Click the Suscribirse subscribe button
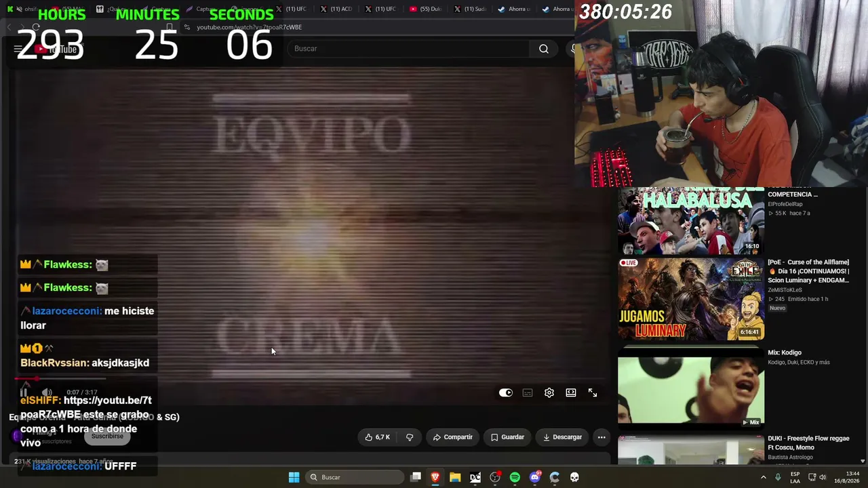The width and height of the screenshot is (868, 488). click(107, 436)
